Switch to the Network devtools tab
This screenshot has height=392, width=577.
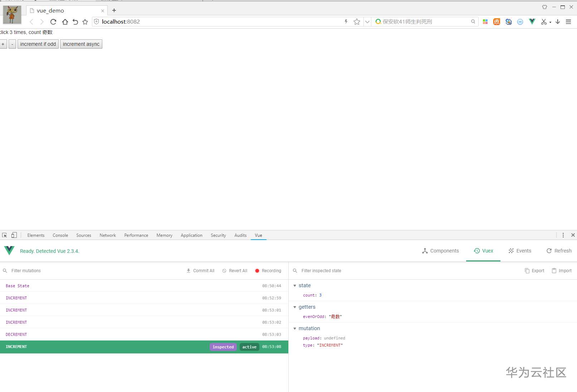tap(108, 235)
